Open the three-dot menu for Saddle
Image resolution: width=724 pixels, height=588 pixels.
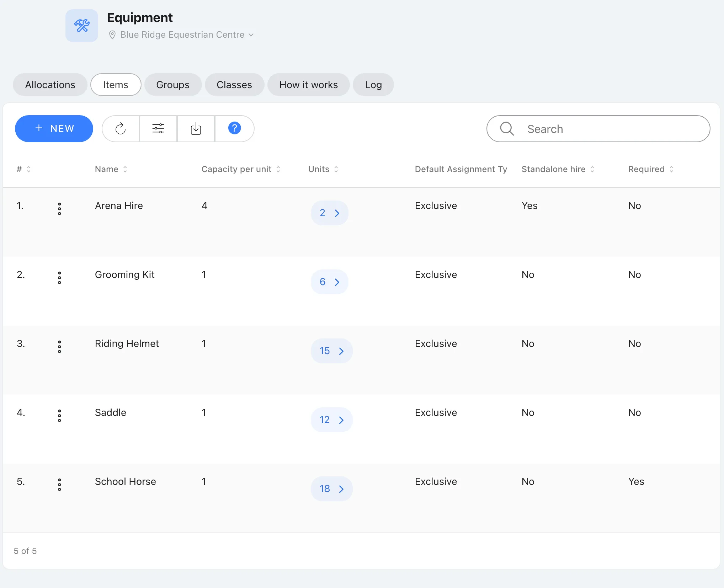59,416
